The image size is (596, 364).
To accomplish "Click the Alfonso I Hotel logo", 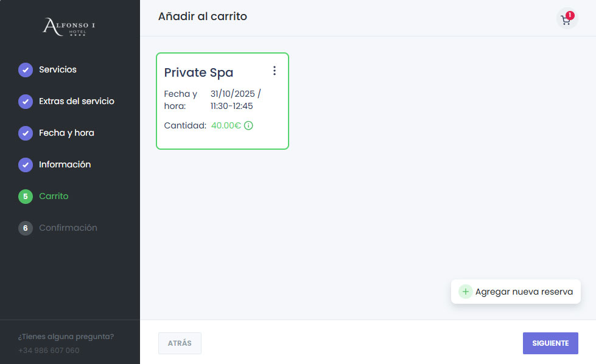I will 69,27.
